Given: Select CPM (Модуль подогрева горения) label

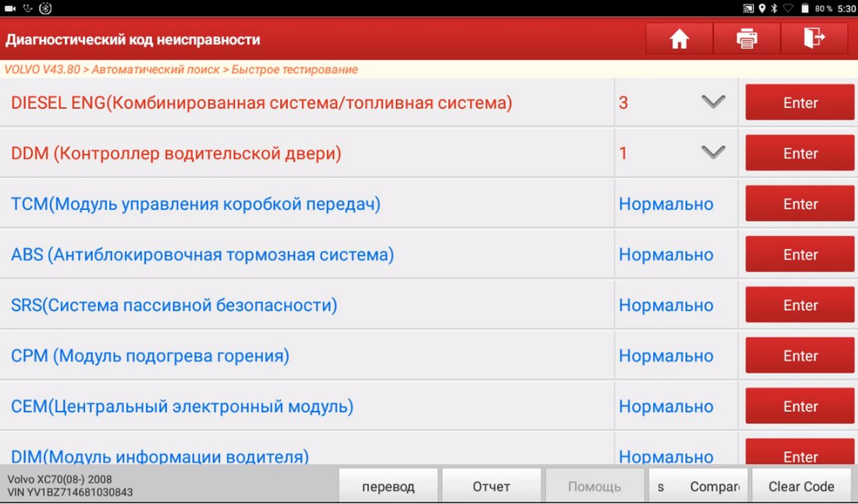Looking at the screenshot, I should tap(150, 356).
